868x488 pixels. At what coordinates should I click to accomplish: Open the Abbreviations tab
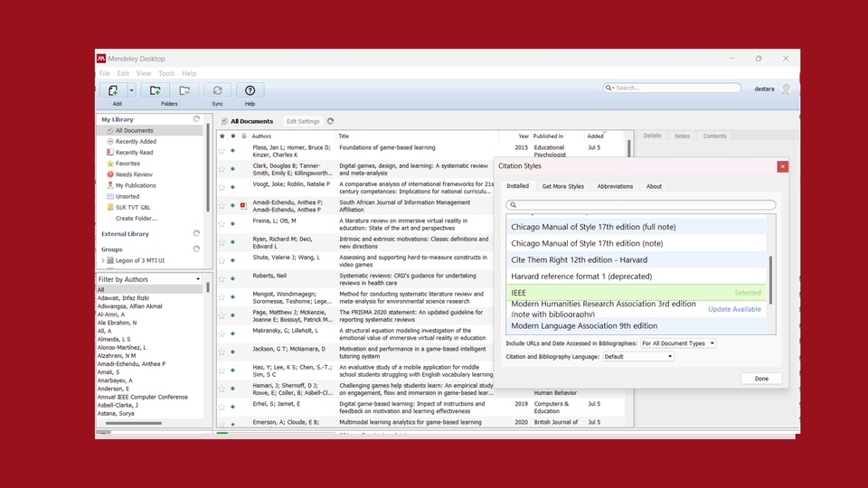(615, 186)
